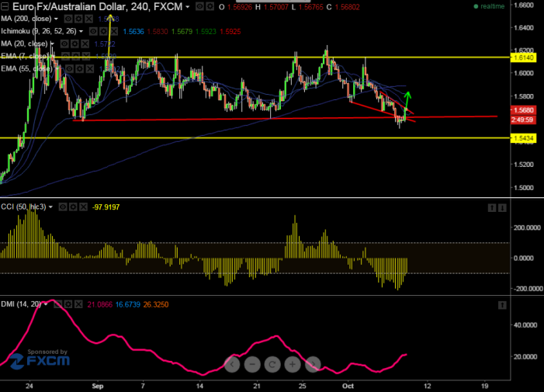Toggle visibility of the main EUR/AUD series

coord(199,6)
